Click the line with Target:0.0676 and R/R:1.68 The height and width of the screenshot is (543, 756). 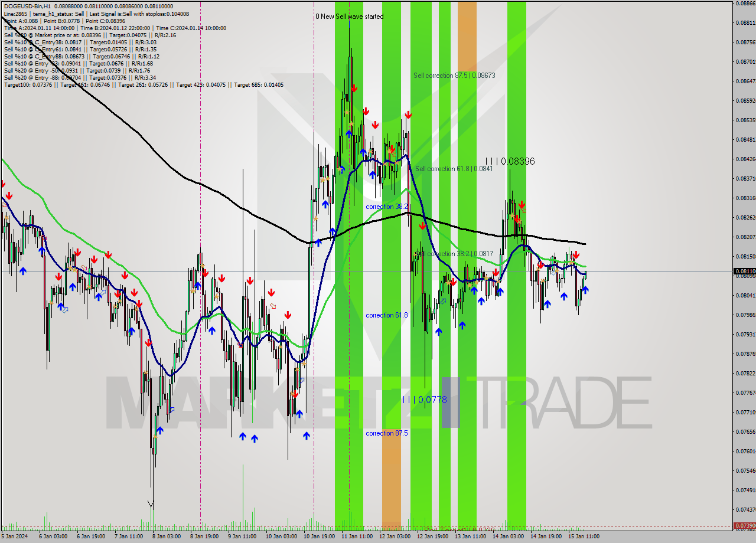[78, 63]
